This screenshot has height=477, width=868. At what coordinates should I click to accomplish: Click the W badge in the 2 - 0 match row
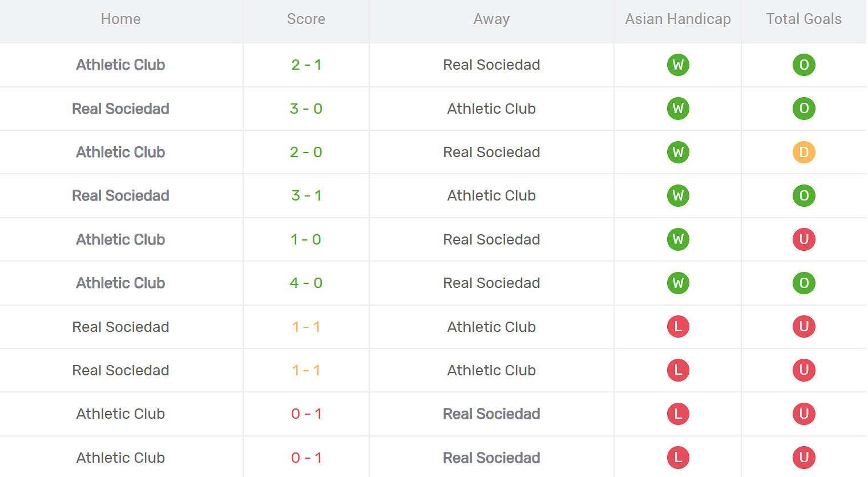678,152
